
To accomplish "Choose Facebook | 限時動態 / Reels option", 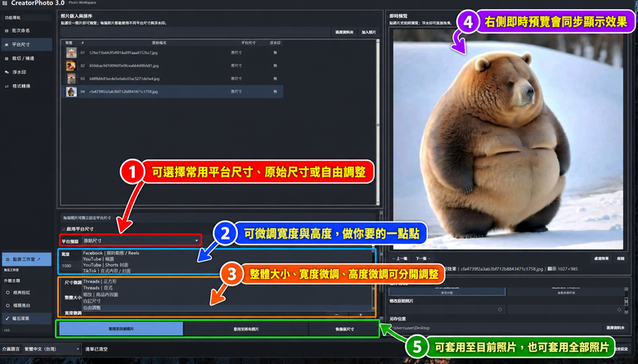I will (x=111, y=253).
